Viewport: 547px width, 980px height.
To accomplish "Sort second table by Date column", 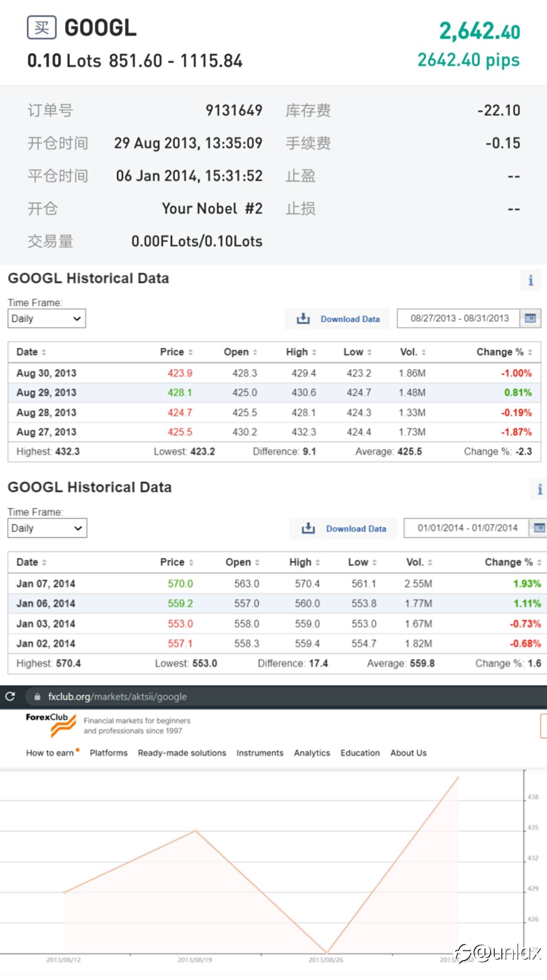I will [x=44, y=562].
